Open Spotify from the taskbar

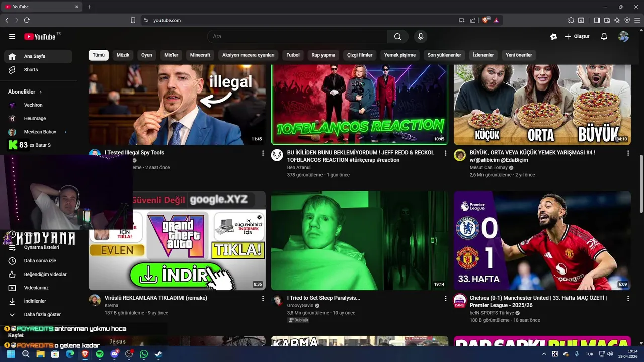[x=100, y=354]
